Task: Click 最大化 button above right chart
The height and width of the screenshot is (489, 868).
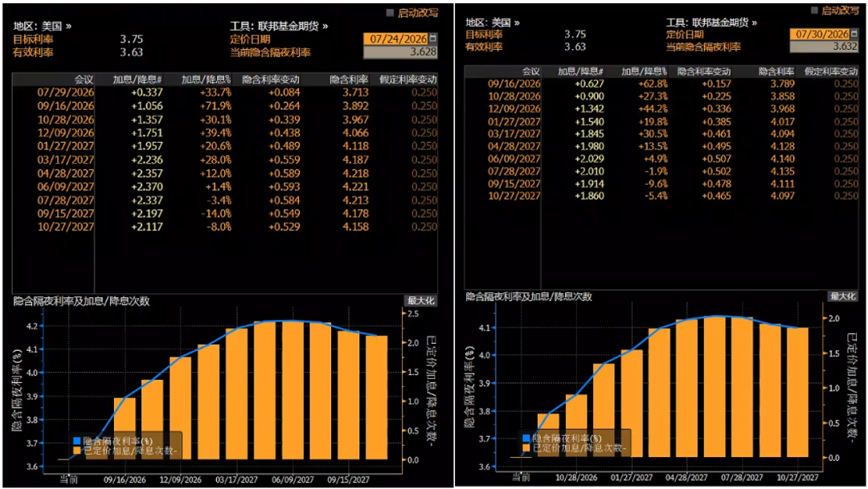Action: [x=842, y=296]
